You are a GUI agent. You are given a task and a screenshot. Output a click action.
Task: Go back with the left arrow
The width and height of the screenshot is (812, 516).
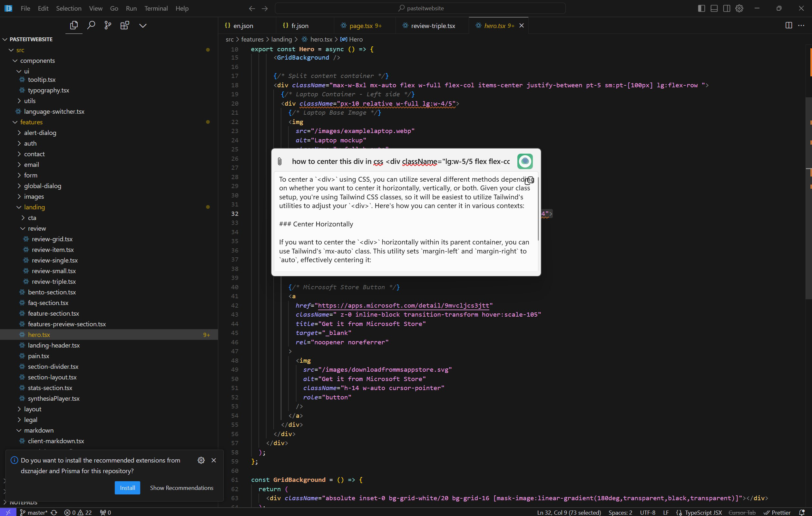coord(252,8)
